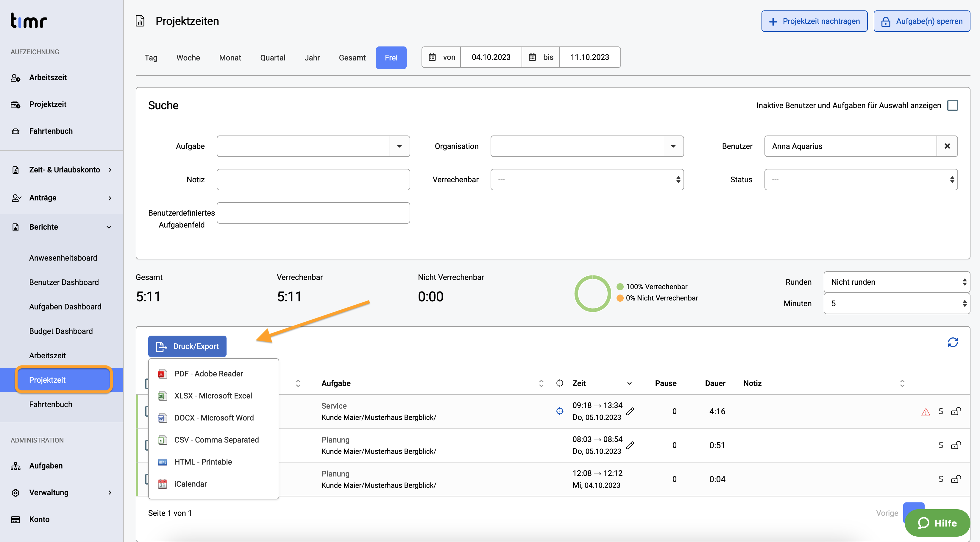The image size is (980, 542).
Task: Click the dollar billing icon on the 0:51 Planung row
Action: [x=941, y=445]
